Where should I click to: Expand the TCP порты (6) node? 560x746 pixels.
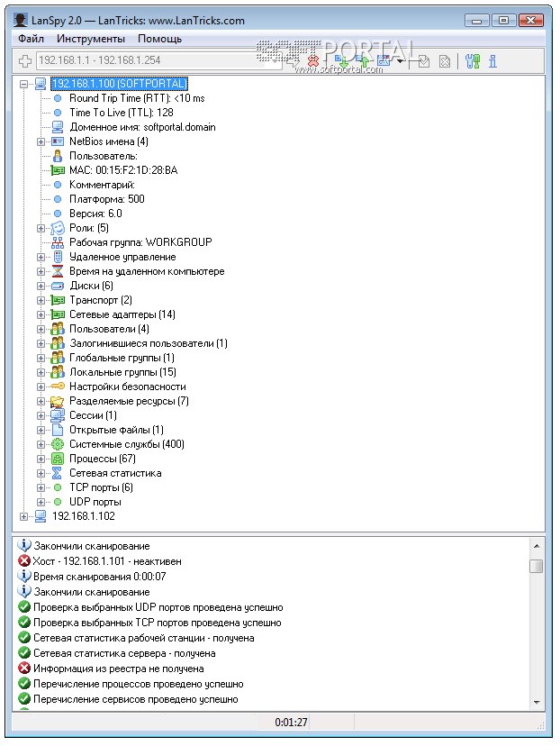pos(41,487)
